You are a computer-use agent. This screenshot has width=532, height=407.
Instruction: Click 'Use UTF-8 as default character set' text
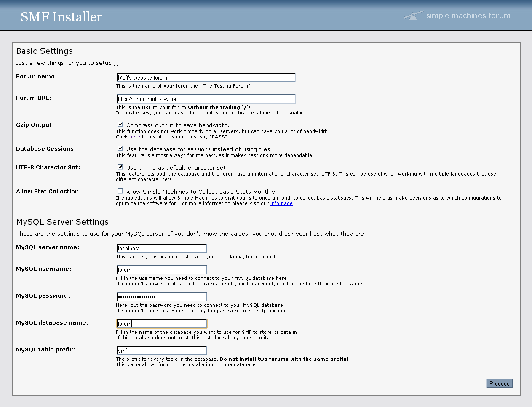coord(176,168)
